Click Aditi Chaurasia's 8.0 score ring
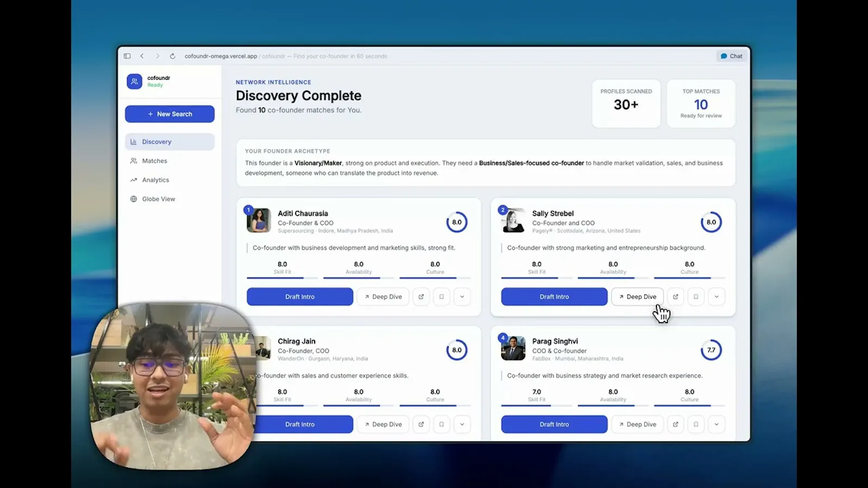This screenshot has width=868, height=488. click(457, 222)
